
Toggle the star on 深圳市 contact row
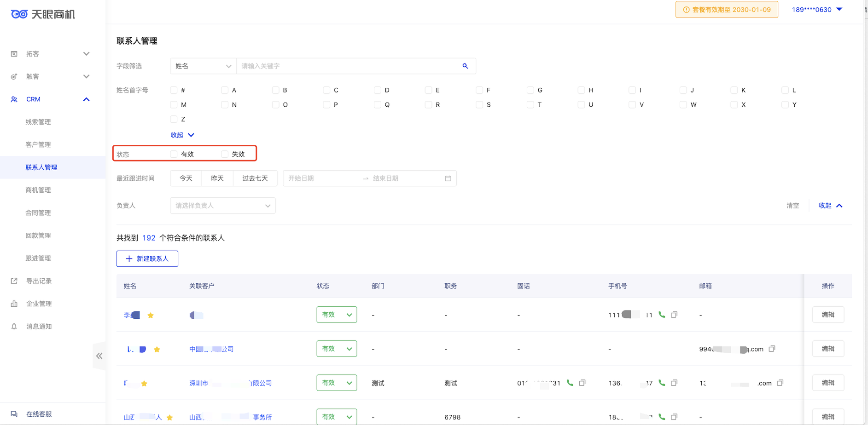pos(144,384)
